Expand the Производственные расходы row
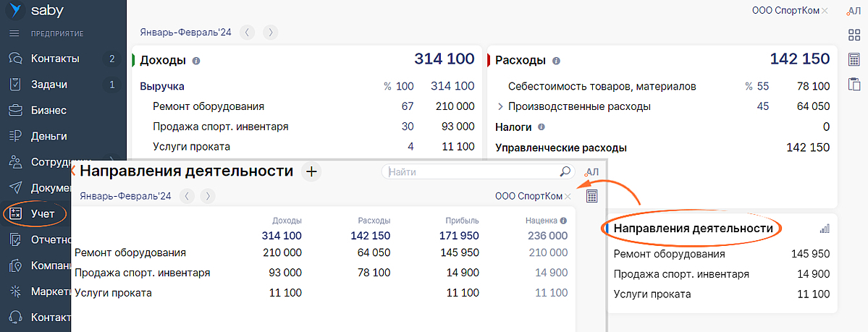Image resolution: width=868 pixels, height=332 pixels. [x=500, y=107]
